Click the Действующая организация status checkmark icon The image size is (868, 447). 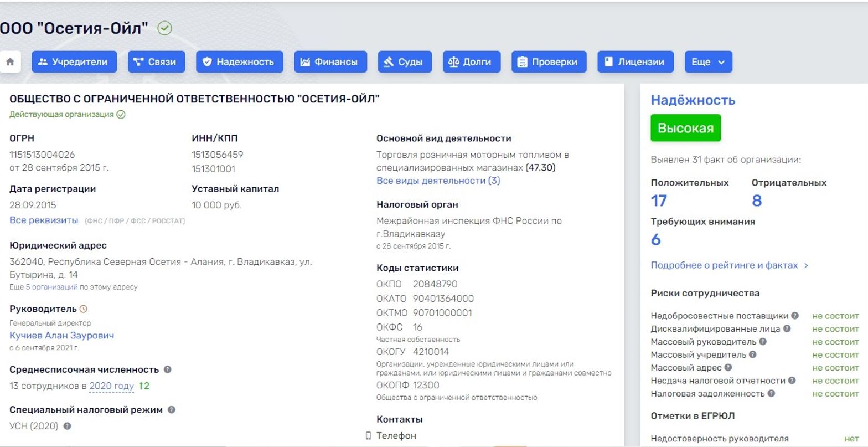[x=121, y=115]
